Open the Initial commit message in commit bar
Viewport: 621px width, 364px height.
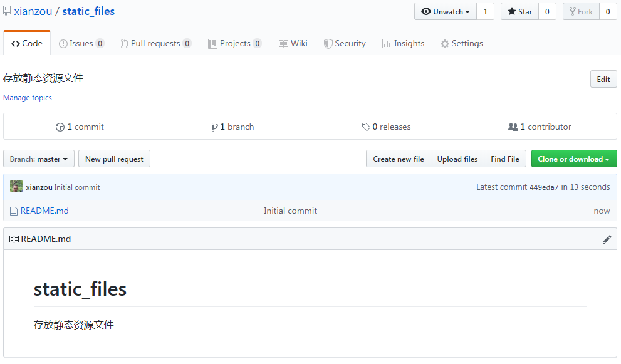77,187
